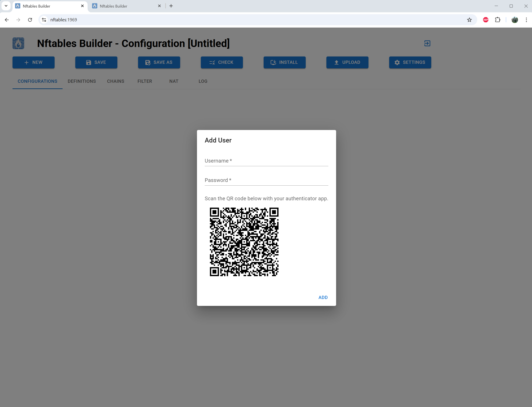
Task: Click the Username input field
Action: [266, 161]
